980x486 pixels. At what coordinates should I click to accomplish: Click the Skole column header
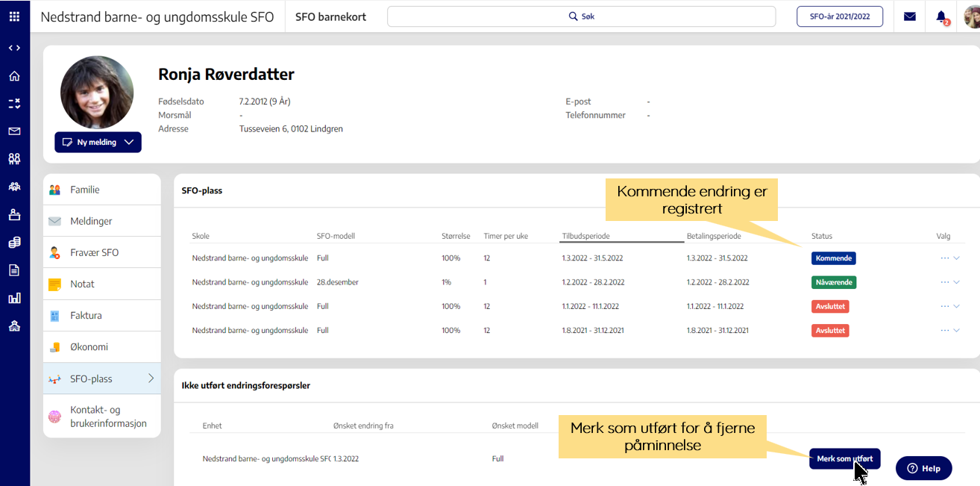click(x=201, y=236)
